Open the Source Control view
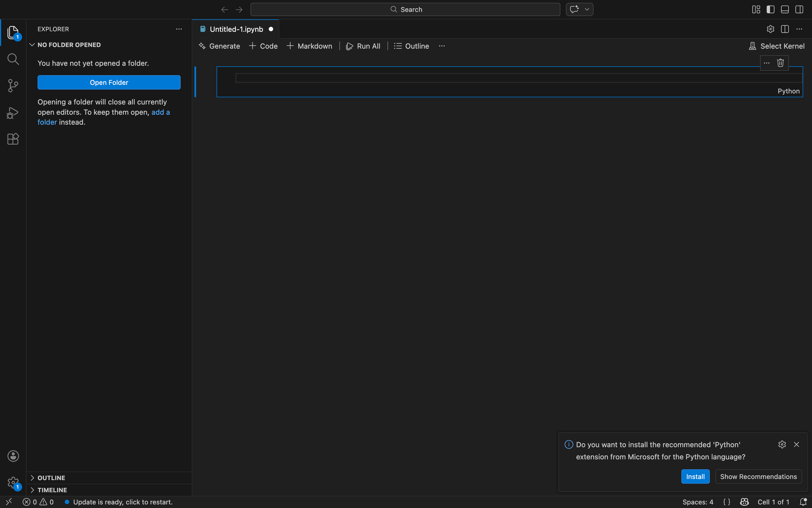Viewport: 812px width, 508px height. tap(13, 86)
